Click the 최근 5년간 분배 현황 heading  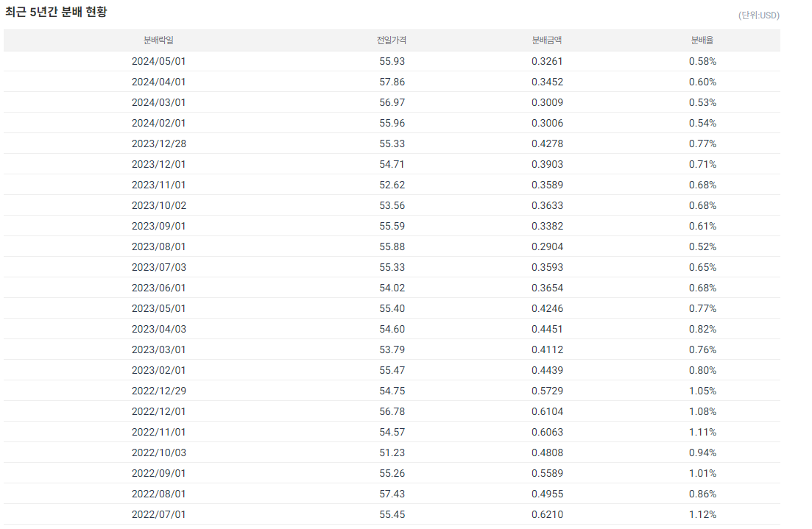coord(56,12)
